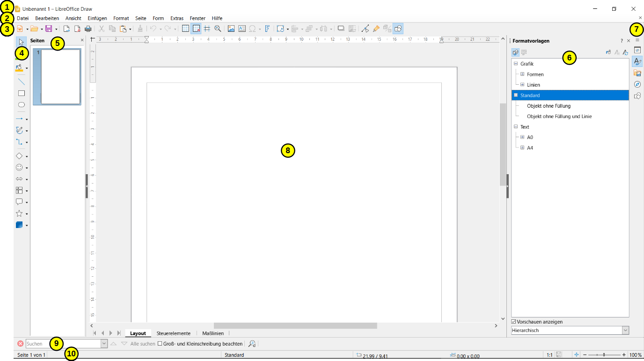Open Navigator deck in sidebar
This screenshot has height=361, width=644.
click(637, 84)
